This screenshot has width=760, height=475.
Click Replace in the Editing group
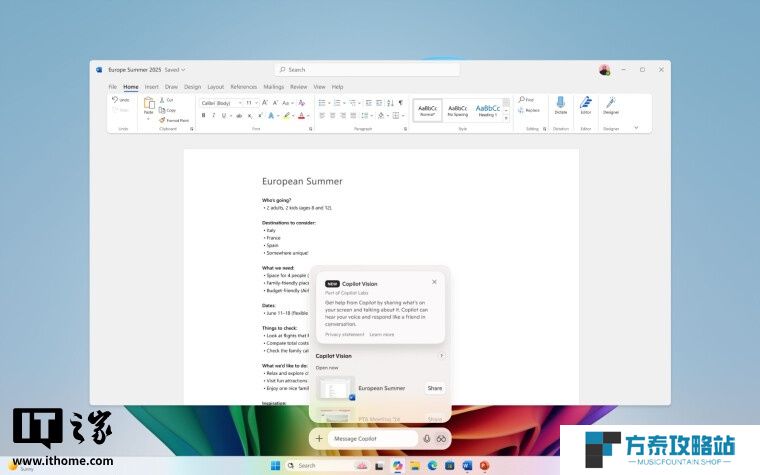(x=529, y=111)
